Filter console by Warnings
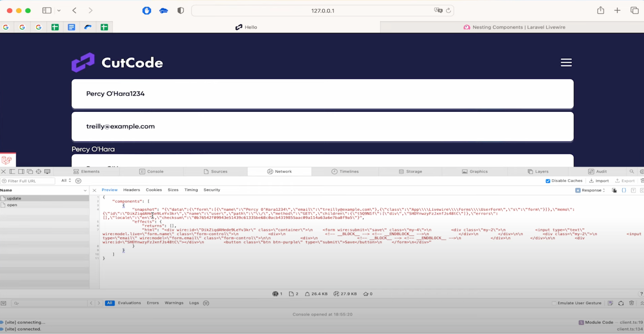Image resolution: width=644 pixels, height=334 pixels. [x=174, y=303]
